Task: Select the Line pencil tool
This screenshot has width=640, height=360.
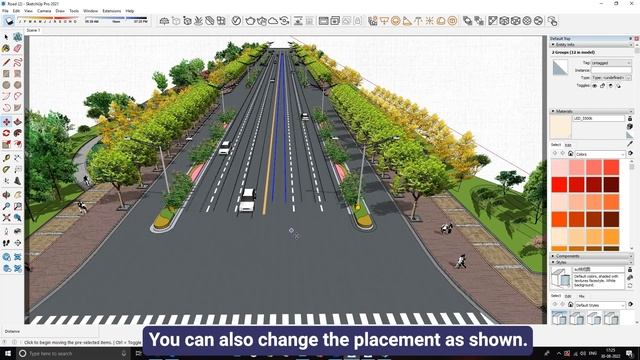Action: click(x=6, y=62)
